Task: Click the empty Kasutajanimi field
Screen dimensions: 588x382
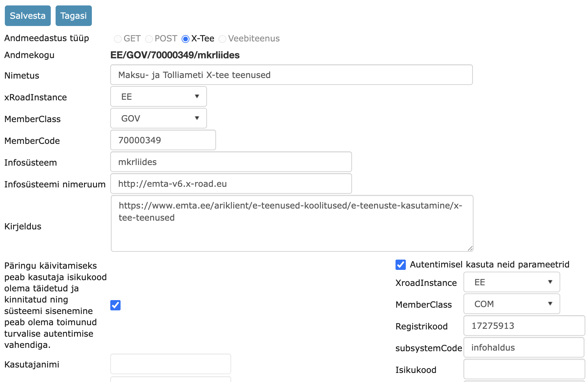Action: click(x=170, y=364)
